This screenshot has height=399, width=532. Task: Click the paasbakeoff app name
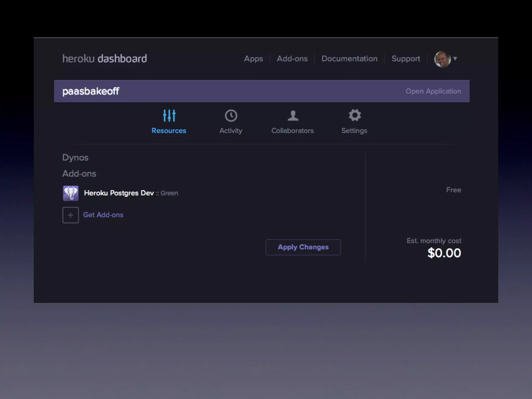tap(91, 91)
